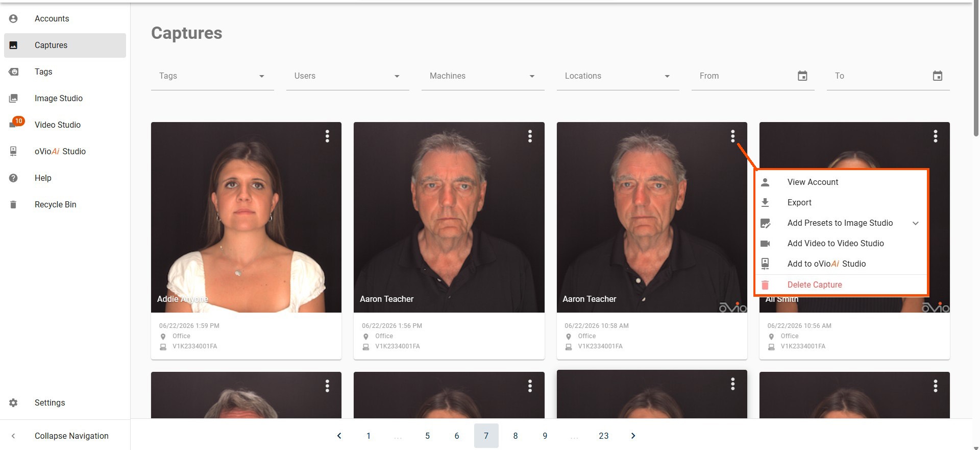Choose Delete Capture in context menu
This screenshot has height=450, width=980.
tap(841, 285)
